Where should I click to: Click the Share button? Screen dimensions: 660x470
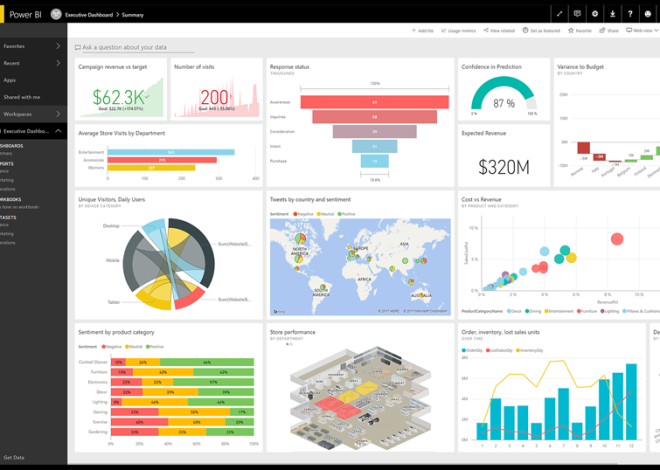tap(609, 31)
